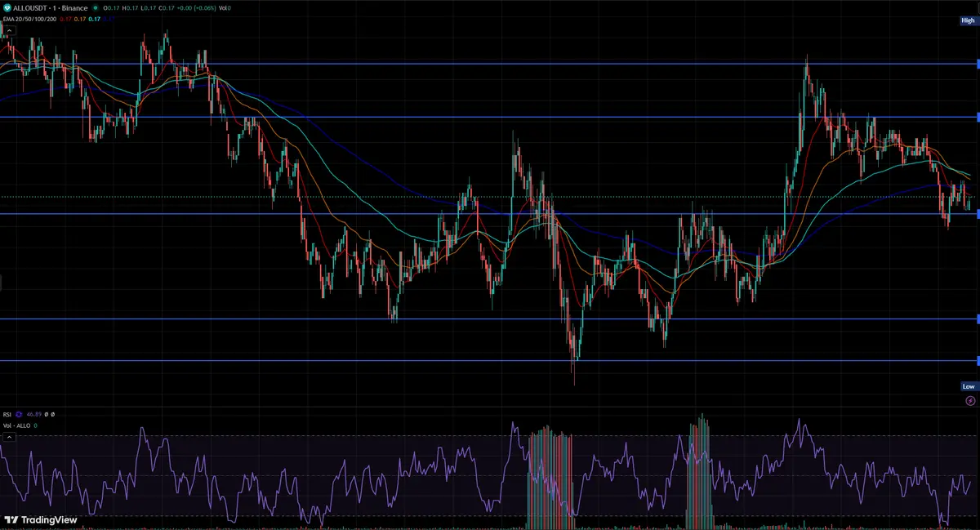
Task: Click the green market status dot
Action: (x=96, y=8)
